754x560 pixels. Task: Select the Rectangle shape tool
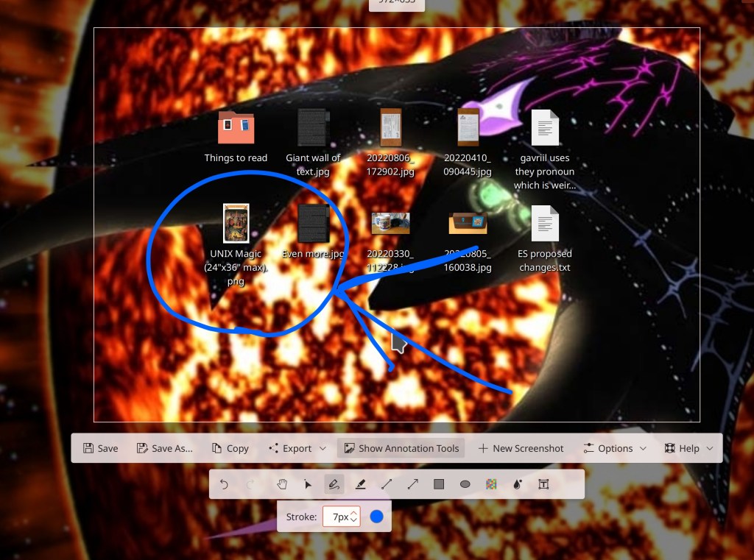pyautogui.click(x=439, y=484)
